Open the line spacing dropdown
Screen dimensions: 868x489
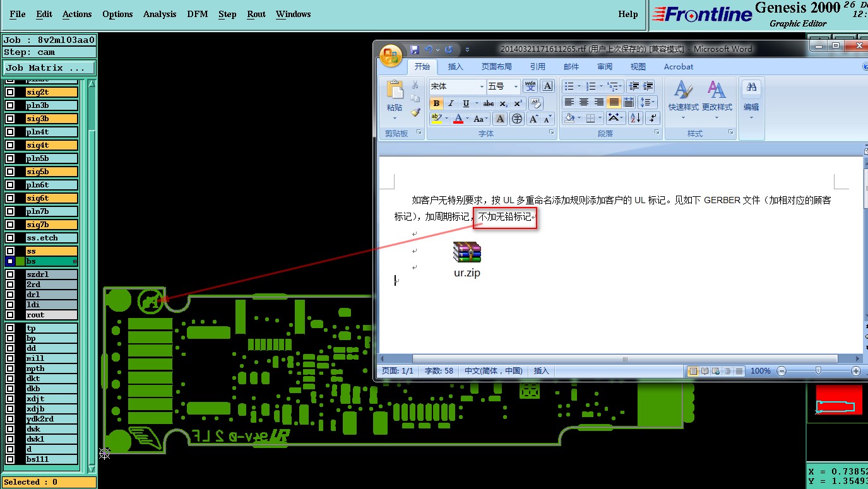[x=648, y=102]
